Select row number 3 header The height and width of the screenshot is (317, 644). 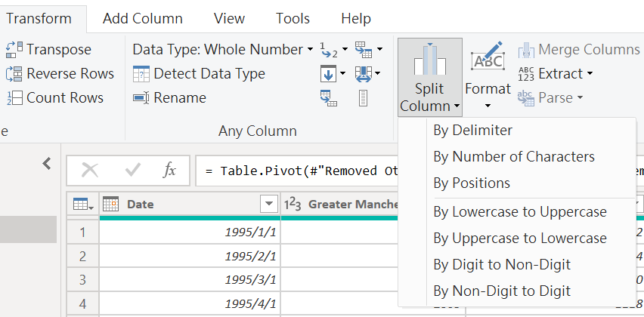[x=82, y=280]
